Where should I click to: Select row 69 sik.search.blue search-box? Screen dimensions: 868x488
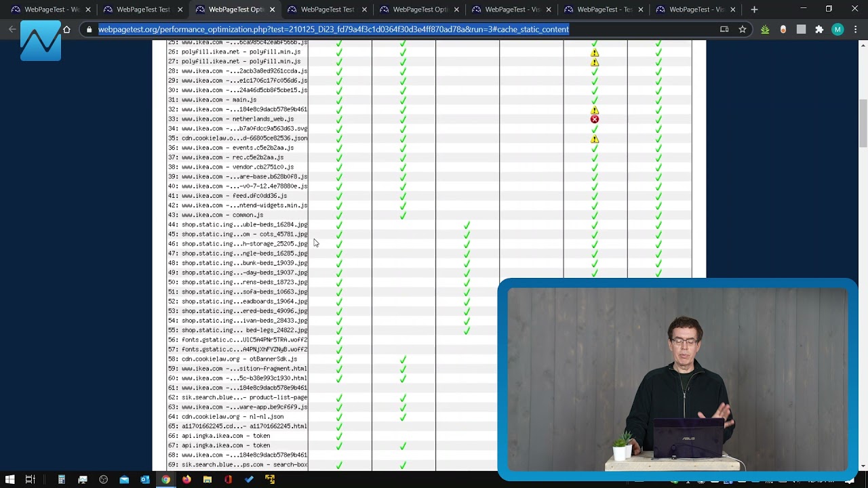pyautogui.click(x=237, y=465)
